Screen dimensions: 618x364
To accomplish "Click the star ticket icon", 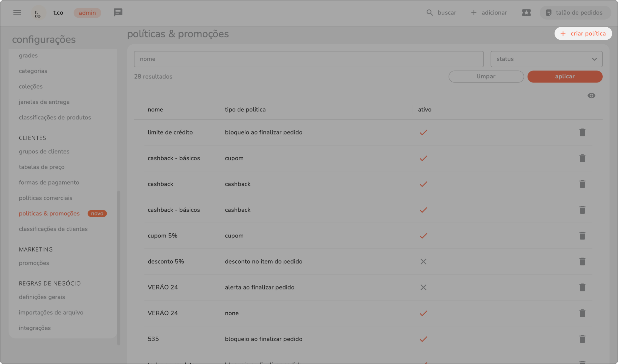I will [x=526, y=13].
